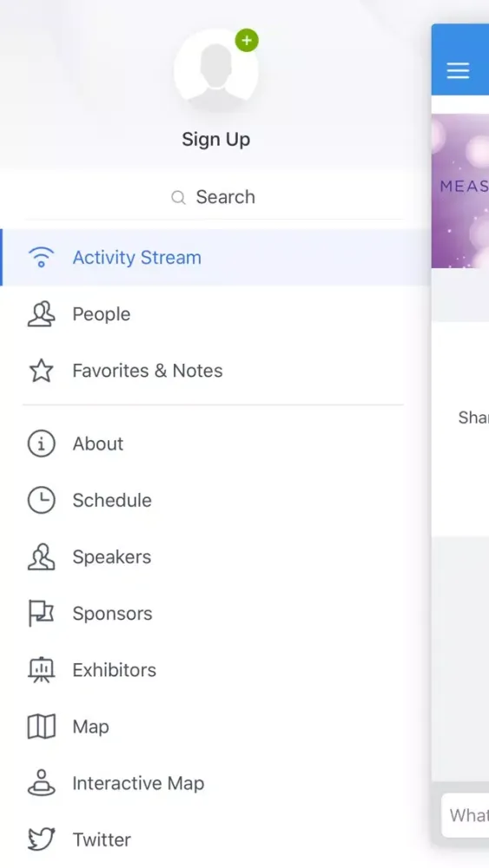Click the Sponsors flag icon
The height and width of the screenshot is (868, 489).
[x=41, y=614]
